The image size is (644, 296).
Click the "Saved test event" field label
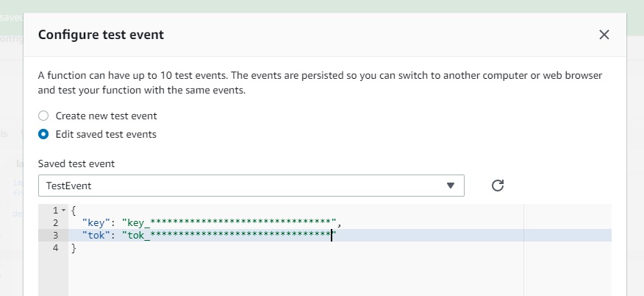(77, 163)
